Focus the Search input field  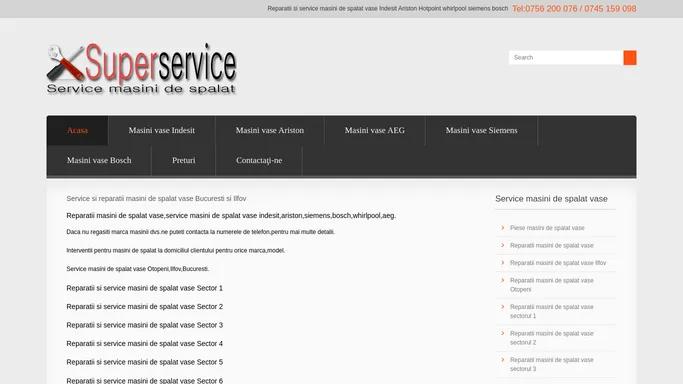(566, 57)
